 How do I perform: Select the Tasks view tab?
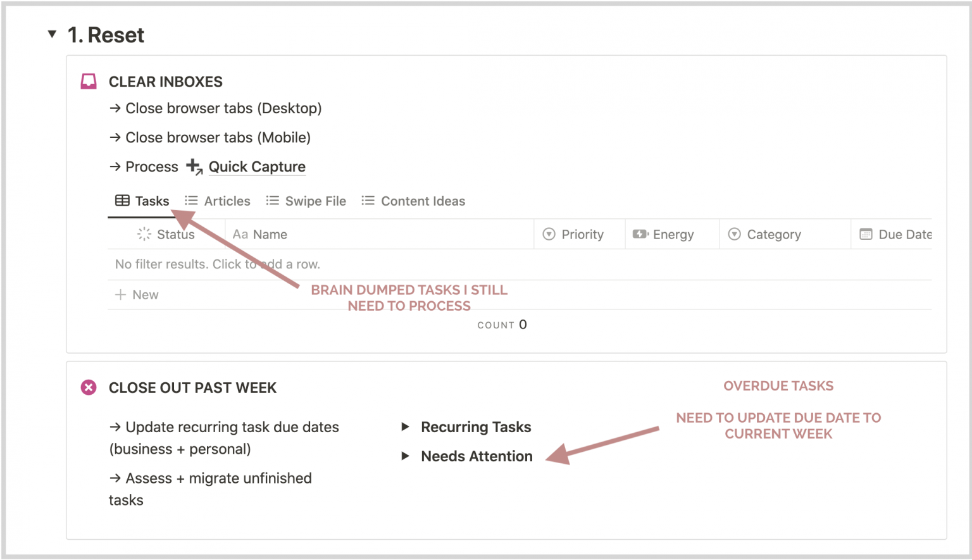point(151,201)
